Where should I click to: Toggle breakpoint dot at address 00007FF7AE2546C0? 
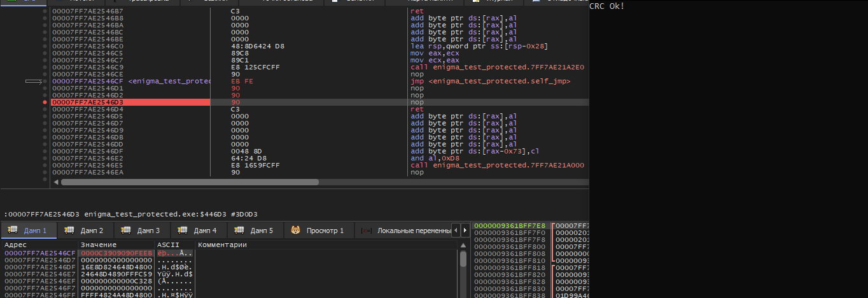click(44, 46)
